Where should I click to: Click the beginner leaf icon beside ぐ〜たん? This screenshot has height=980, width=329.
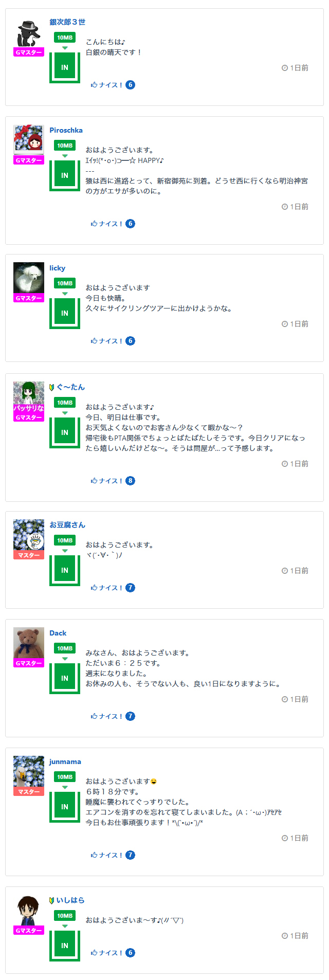(x=52, y=387)
